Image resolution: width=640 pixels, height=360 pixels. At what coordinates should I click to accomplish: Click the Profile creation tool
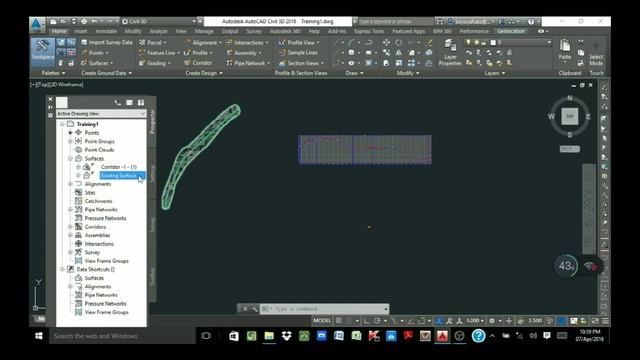coord(198,53)
